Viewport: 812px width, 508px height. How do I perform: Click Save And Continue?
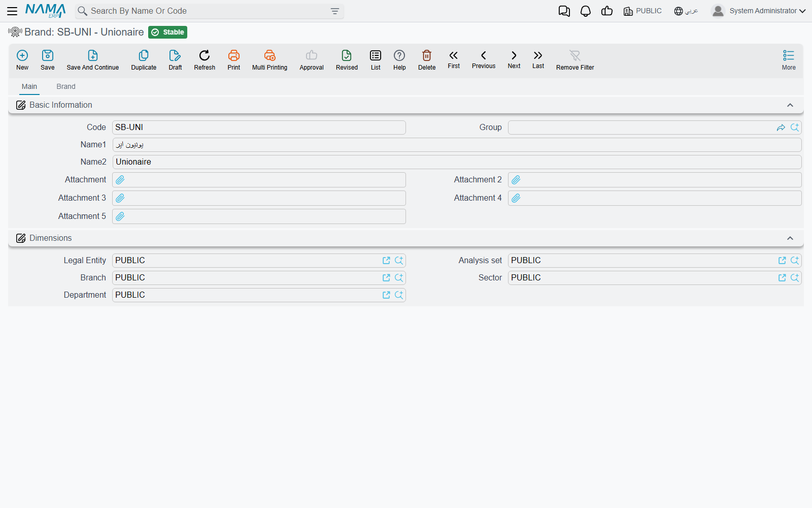[93, 60]
